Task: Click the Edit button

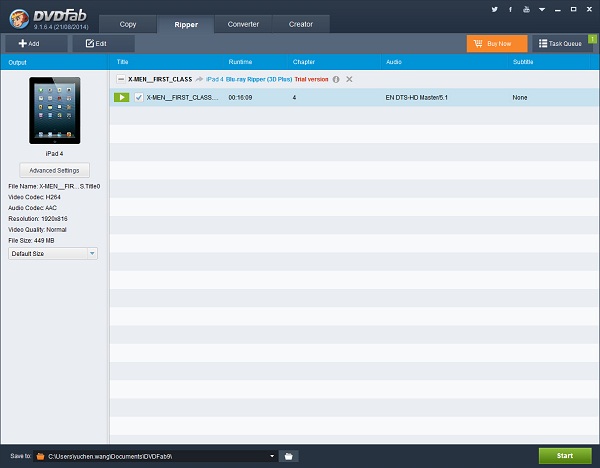Action: click(x=103, y=44)
